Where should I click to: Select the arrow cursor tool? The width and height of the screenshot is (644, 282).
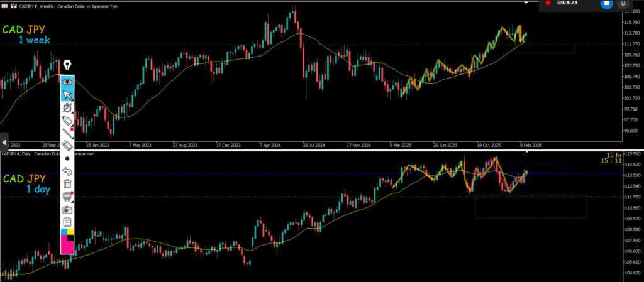coord(67,95)
